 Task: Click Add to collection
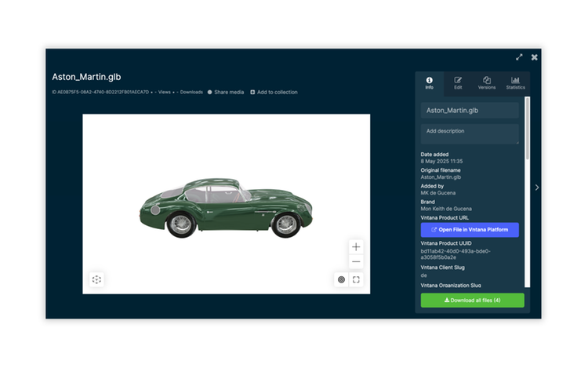pos(274,92)
